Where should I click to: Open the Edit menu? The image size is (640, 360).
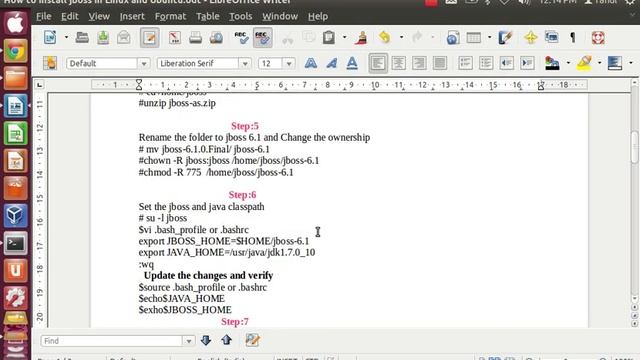[70, 16]
